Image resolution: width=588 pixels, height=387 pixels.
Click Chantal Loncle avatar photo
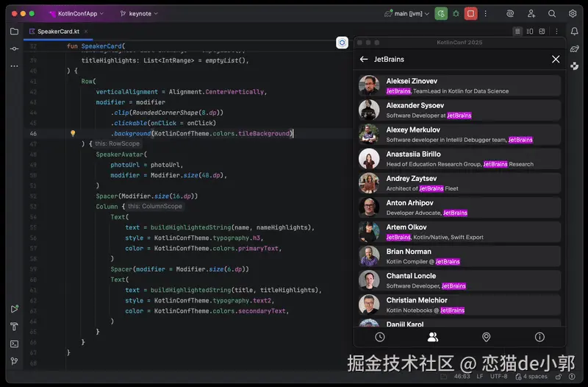pyautogui.click(x=369, y=280)
